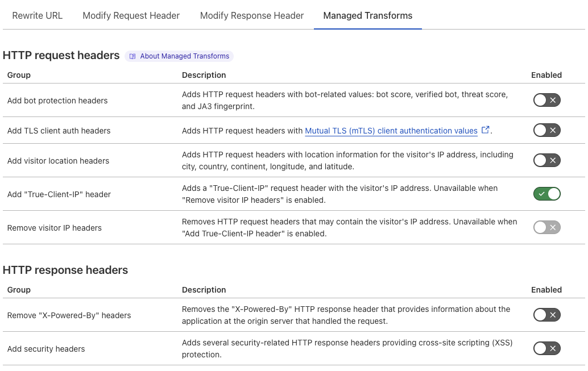Click the HTTP response headers heading
Screen dimensions: 588x371
point(64,270)
